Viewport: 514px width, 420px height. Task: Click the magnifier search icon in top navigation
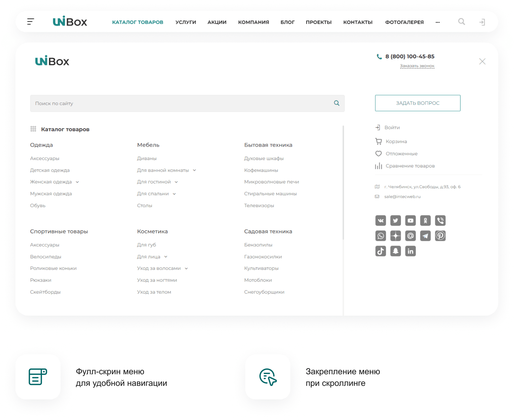point(462,22)
